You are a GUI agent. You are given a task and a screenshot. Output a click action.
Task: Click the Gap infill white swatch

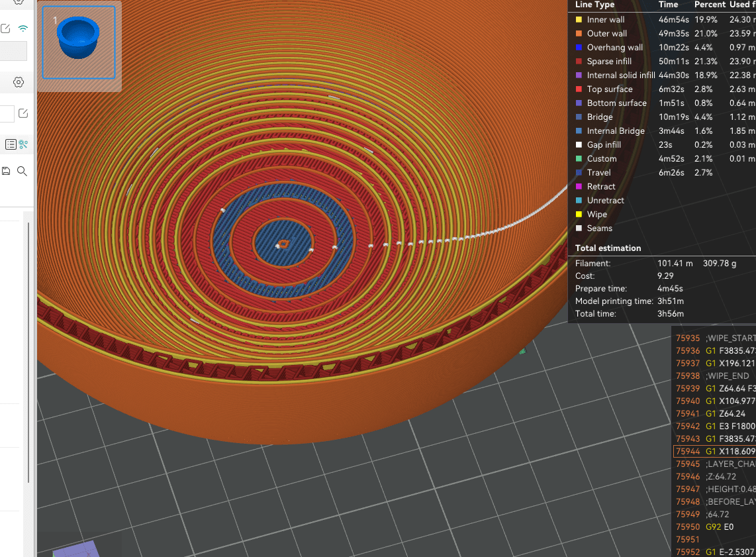coord(579,145)
